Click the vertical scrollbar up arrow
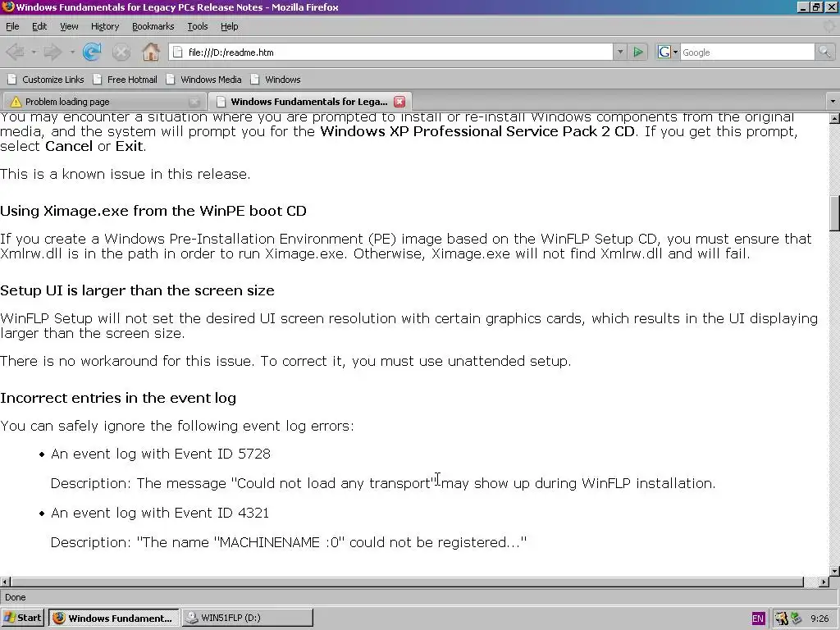Image resolution: width=840 pixels, height=630 pixels. (x=834, y=118)
